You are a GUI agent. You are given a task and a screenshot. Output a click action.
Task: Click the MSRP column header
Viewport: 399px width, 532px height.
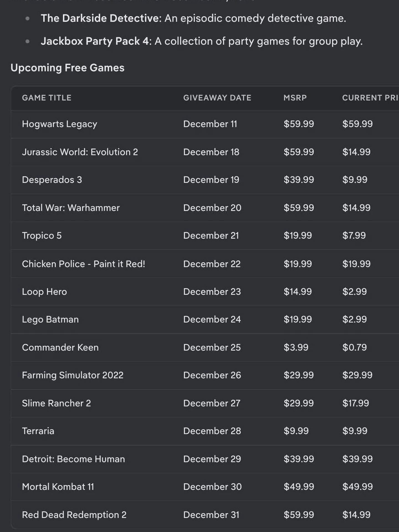coord(295,98)
